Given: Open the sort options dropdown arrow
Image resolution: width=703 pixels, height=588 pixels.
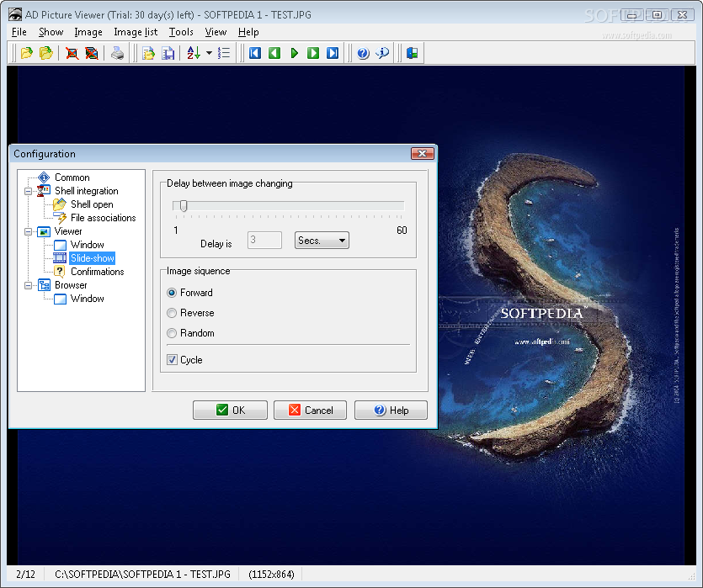Looking at the screenshot, I should (209, 53).
